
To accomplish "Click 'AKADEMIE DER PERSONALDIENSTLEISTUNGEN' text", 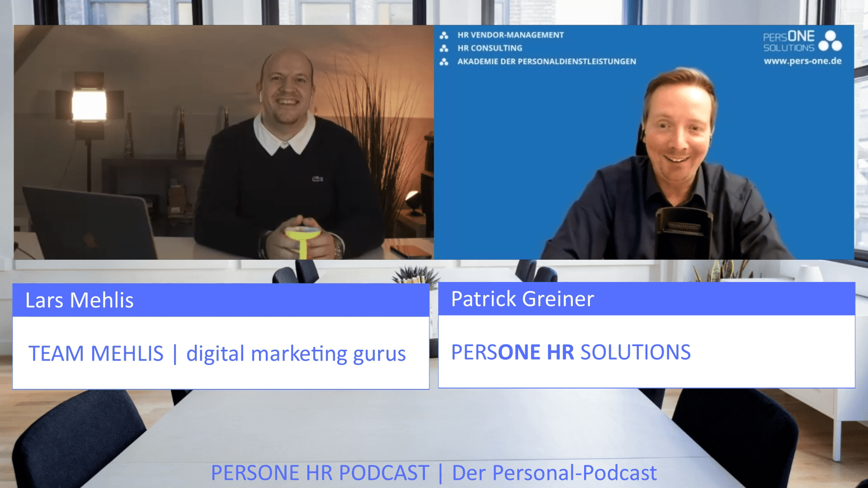I will coord(547,61).
